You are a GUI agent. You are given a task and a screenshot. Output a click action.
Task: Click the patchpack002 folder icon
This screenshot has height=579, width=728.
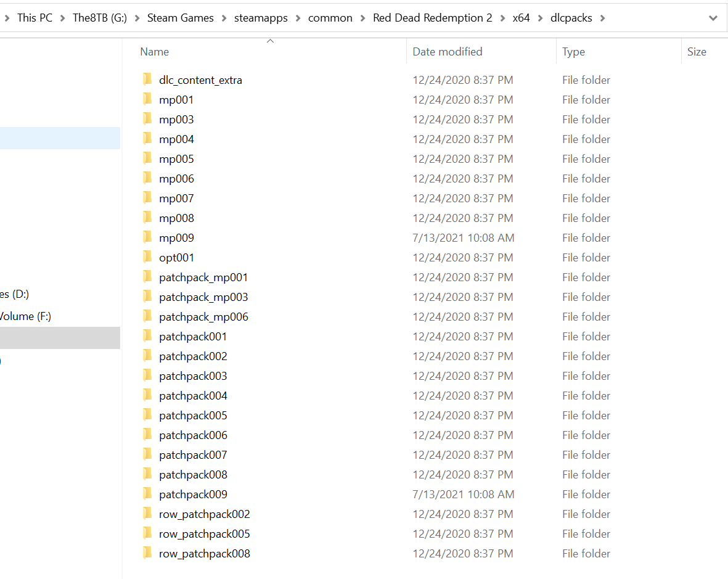[x=147, y=356]
